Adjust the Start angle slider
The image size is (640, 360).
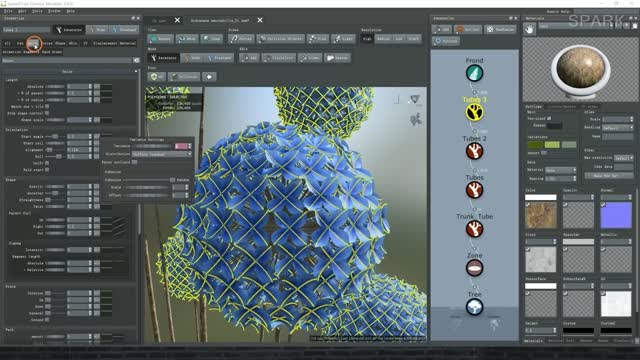point(55,137)
